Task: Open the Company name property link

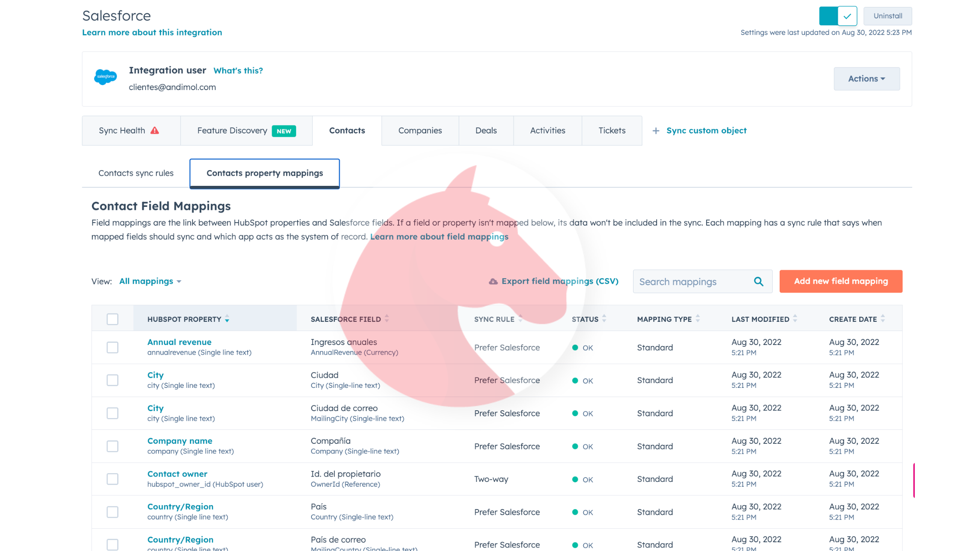Action: pos(180,441)
